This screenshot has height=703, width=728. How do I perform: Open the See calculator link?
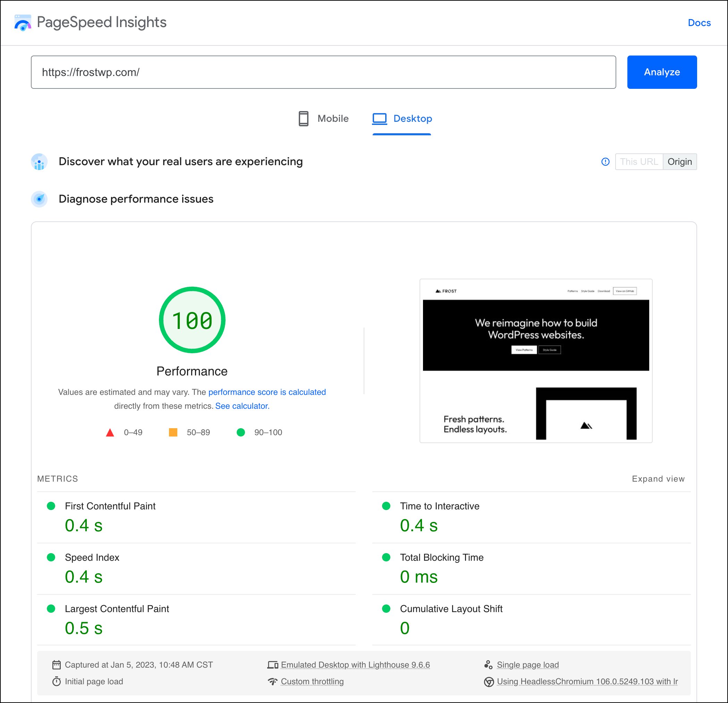(x=242, y=406)
